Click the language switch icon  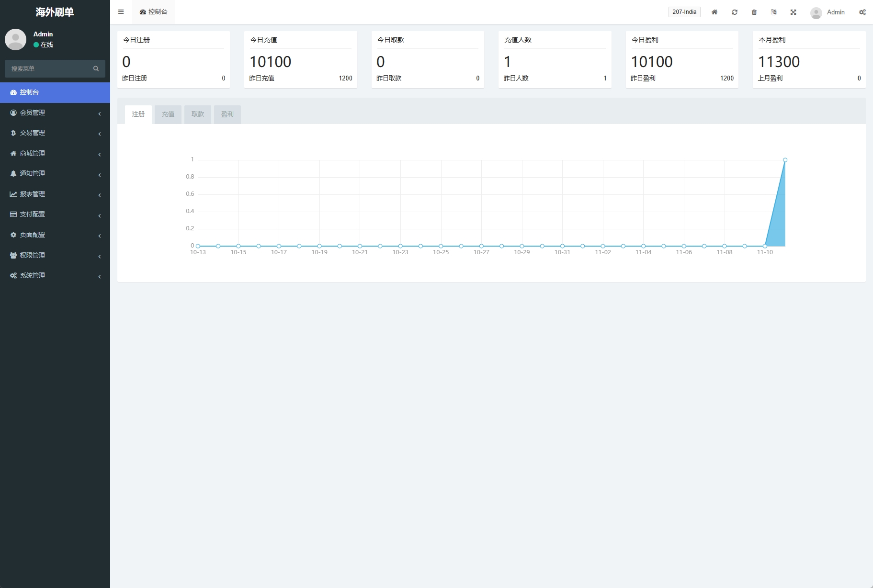[773, 12]
